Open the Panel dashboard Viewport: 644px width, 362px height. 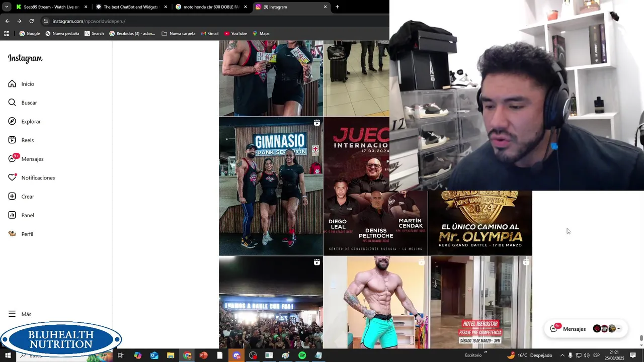21,215
